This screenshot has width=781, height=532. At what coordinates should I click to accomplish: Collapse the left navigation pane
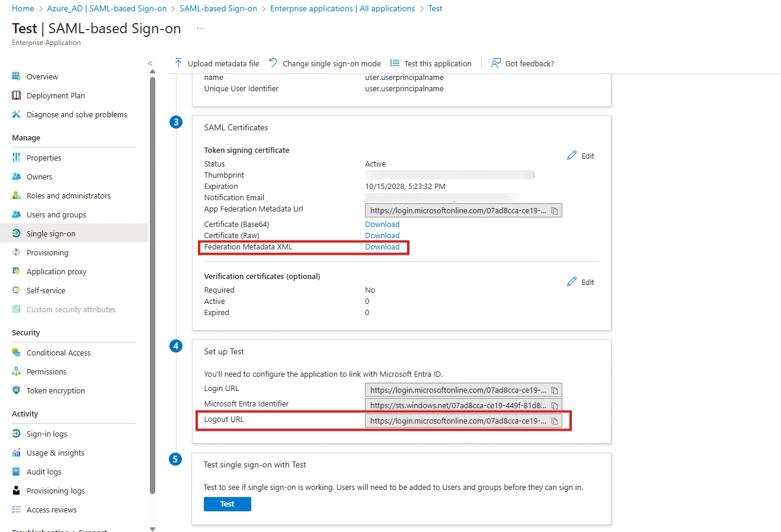click(150, 62)
